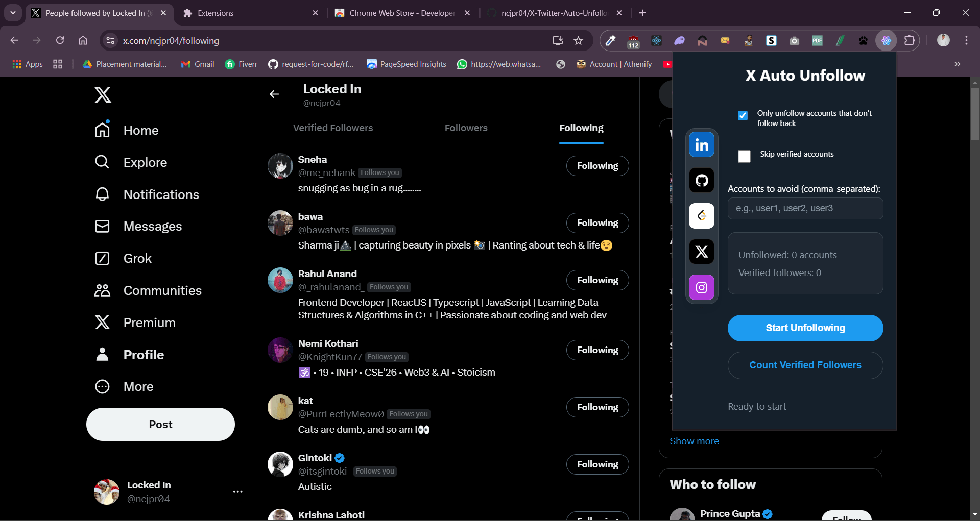Switch to the Followers tab
The image size is (980, 521).
pos(466,128)
